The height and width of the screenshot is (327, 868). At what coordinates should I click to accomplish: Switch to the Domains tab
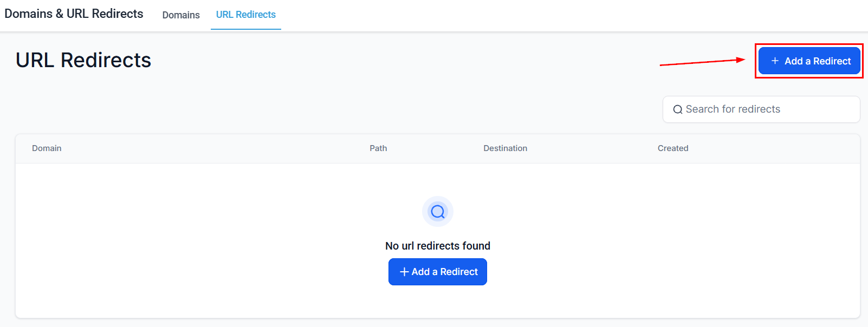[181, 15]
